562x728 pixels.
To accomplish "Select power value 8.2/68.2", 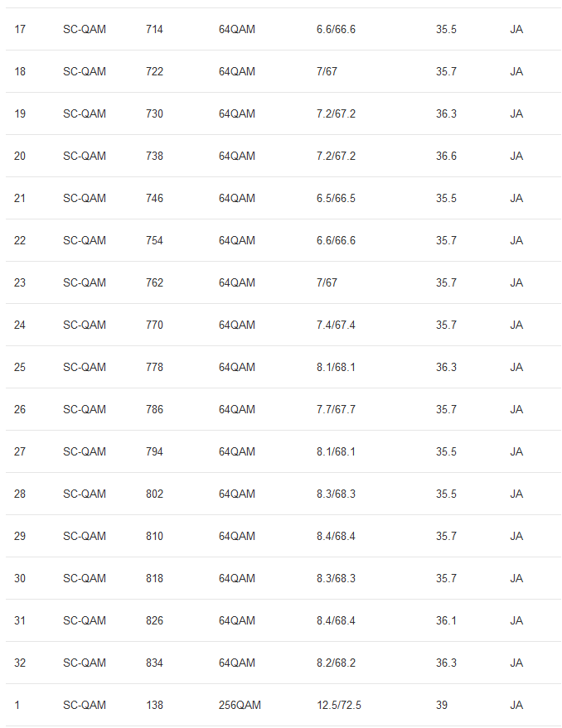I will [336, 663].
